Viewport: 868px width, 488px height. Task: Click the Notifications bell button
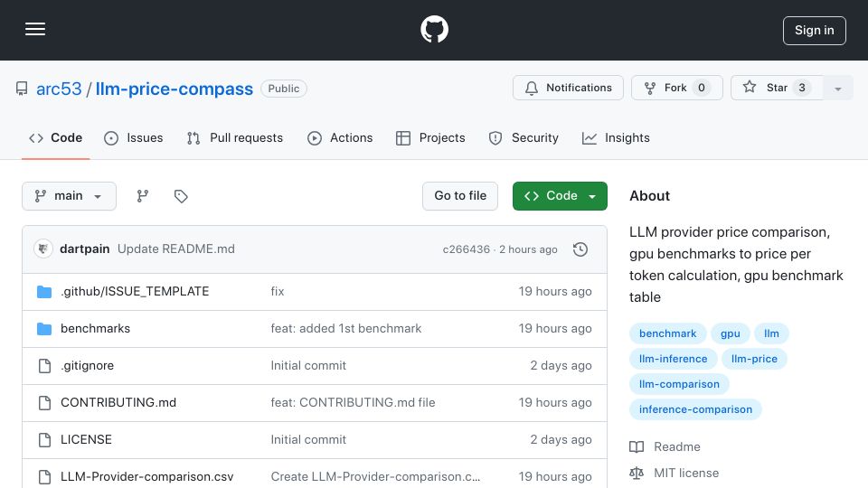click(x=568, y=88)
